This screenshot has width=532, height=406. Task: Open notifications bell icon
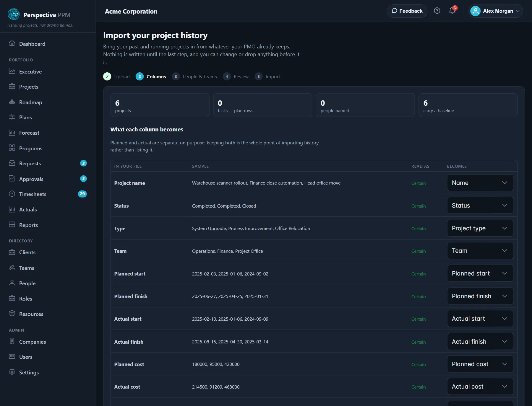[452, 11]
